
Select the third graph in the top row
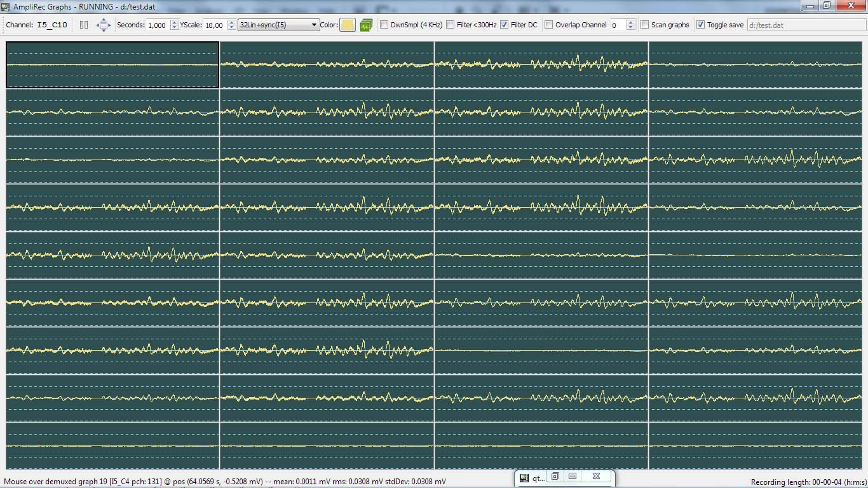[541, 65]
